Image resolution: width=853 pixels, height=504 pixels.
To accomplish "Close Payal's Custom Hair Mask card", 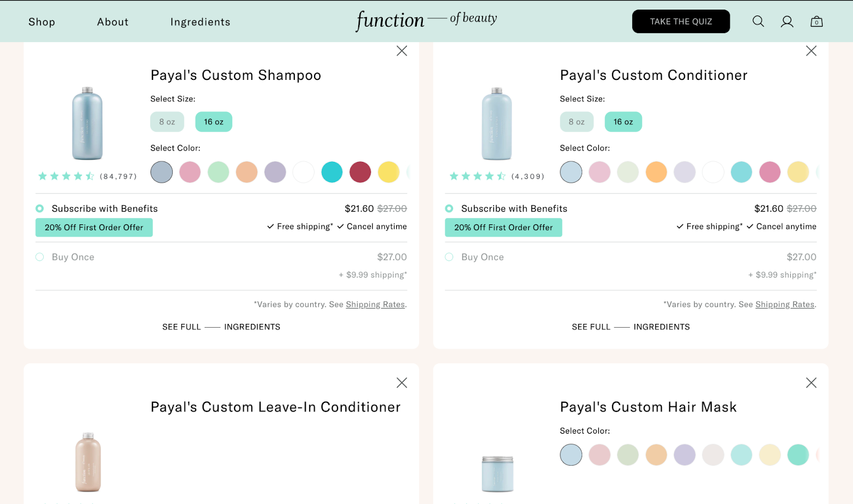I will (810, 383).
